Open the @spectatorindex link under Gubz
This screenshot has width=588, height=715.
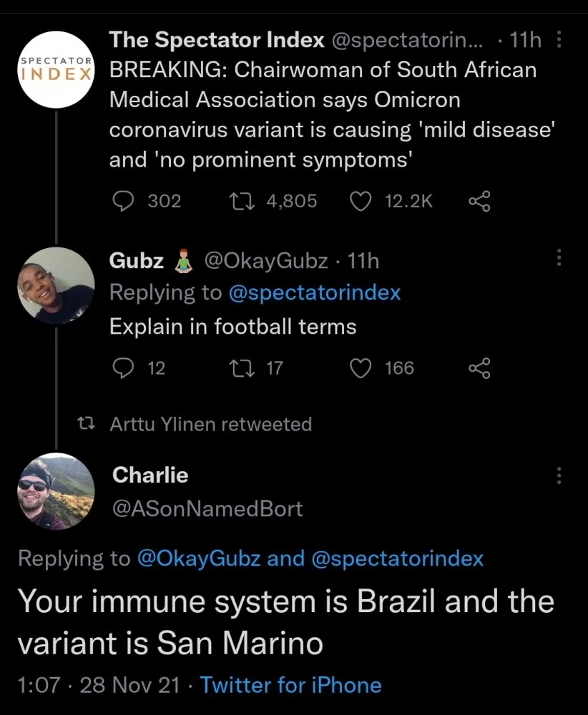coord(313,292)
